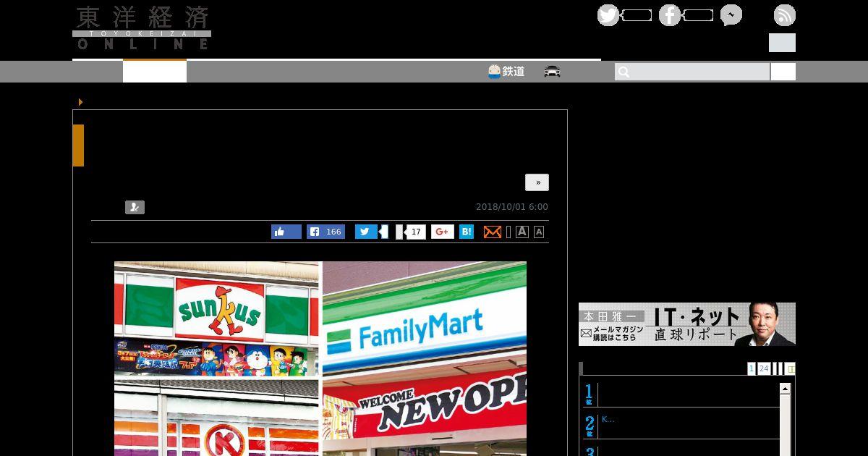Click the highlighted white navigation tab

(155, 72)
